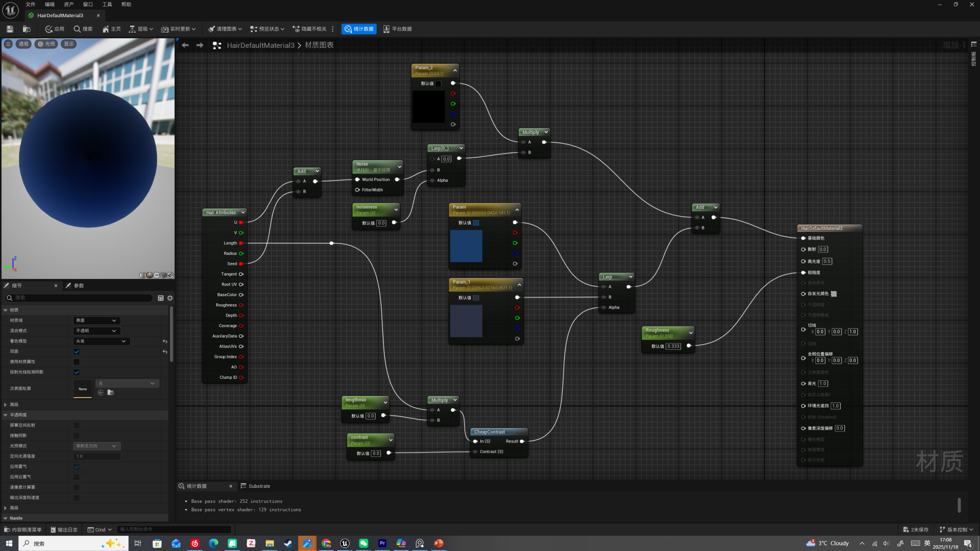Disable the 双面 (Two Sided) checkbox
This screenshot has height=551, width=980.
tap(76, 351)
